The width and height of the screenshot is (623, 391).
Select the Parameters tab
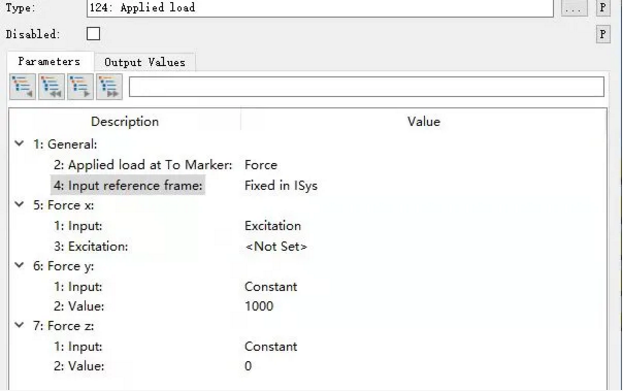click(49, 62)
